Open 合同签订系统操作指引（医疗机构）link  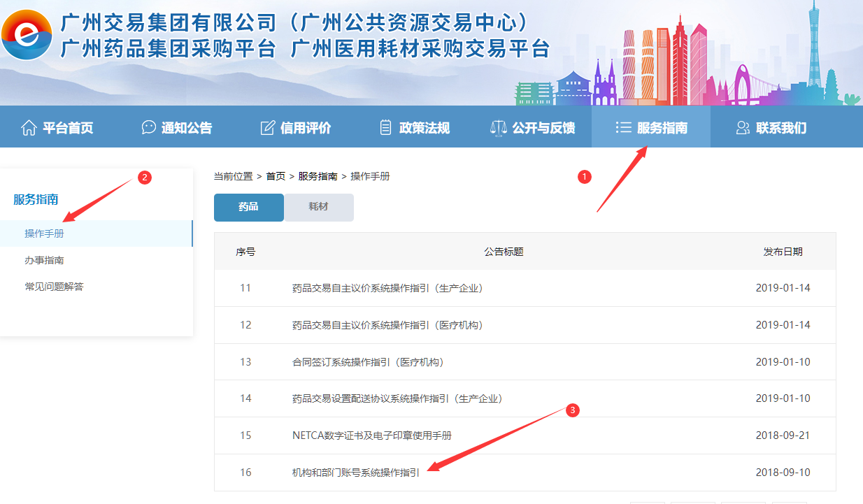tap(367, 362)
